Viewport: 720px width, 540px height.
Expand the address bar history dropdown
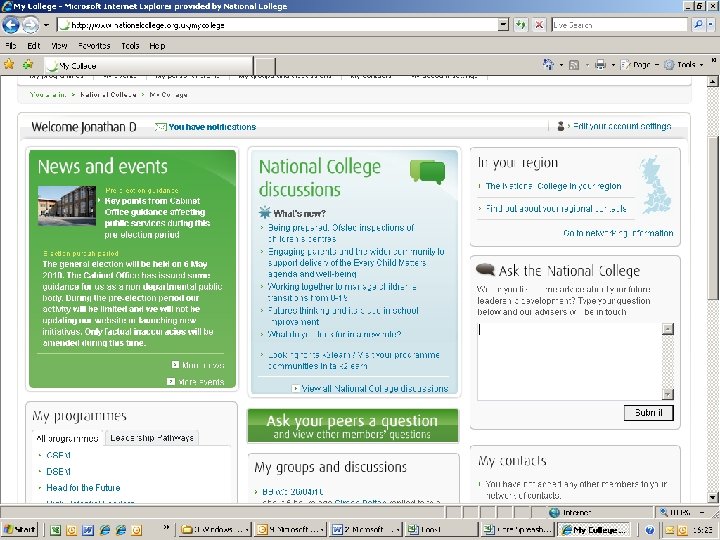pos(503,25)
